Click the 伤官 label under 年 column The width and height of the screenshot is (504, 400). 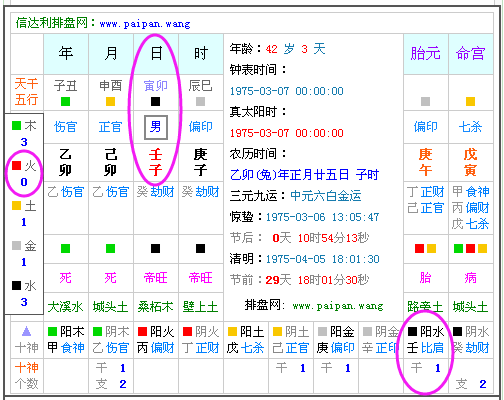[x=65, y=127]
